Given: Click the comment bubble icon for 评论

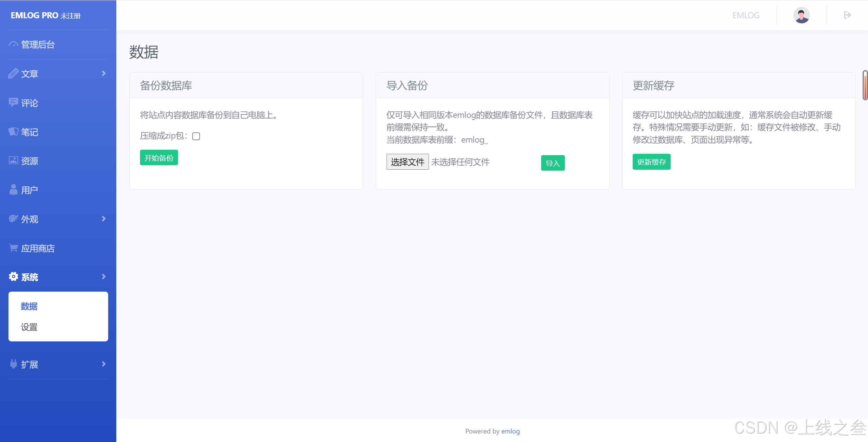Looking at the screenshot, I should (x=13, y=103).
